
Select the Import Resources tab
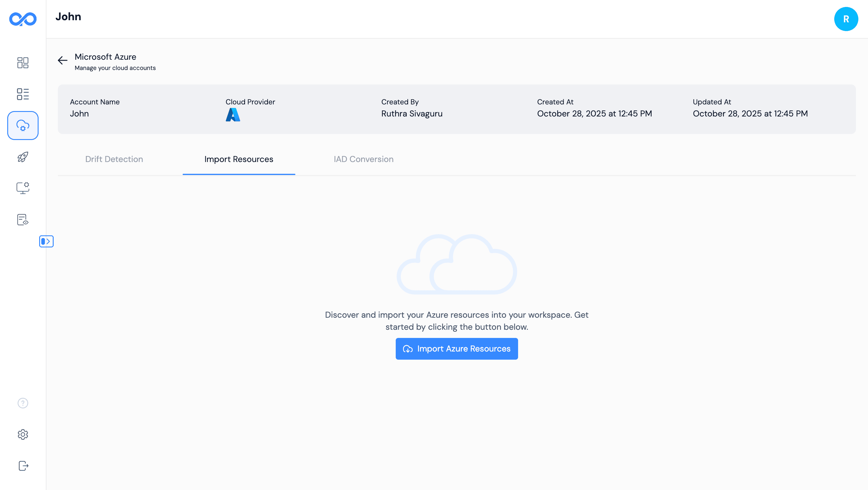[239, 159]
